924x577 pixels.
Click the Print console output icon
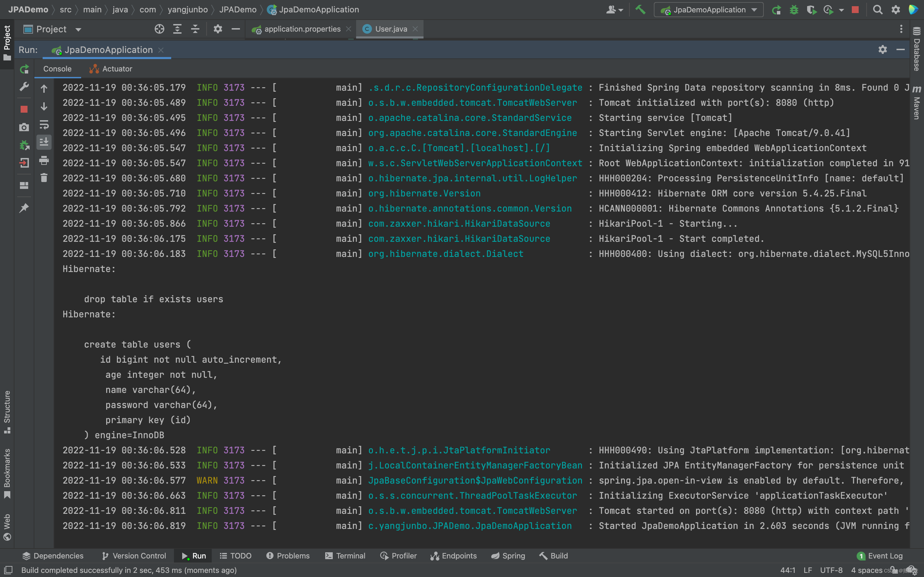[44, 160]
